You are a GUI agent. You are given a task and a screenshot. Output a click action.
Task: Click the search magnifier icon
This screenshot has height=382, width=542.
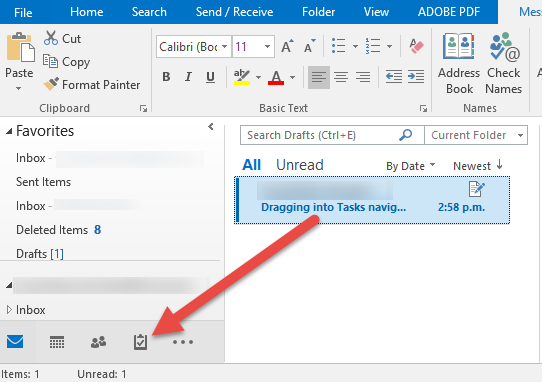[405, 135]
